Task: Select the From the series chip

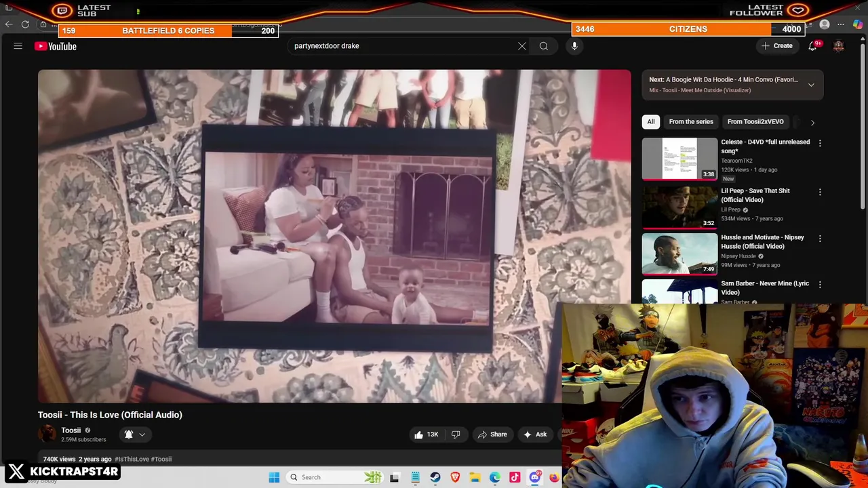Action: [x=691, y=122]
